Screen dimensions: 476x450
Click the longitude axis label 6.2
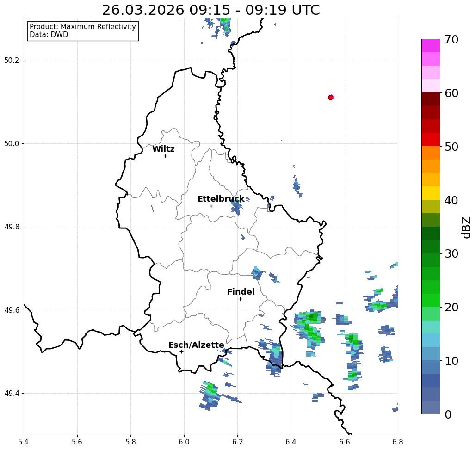coord(237,442)
